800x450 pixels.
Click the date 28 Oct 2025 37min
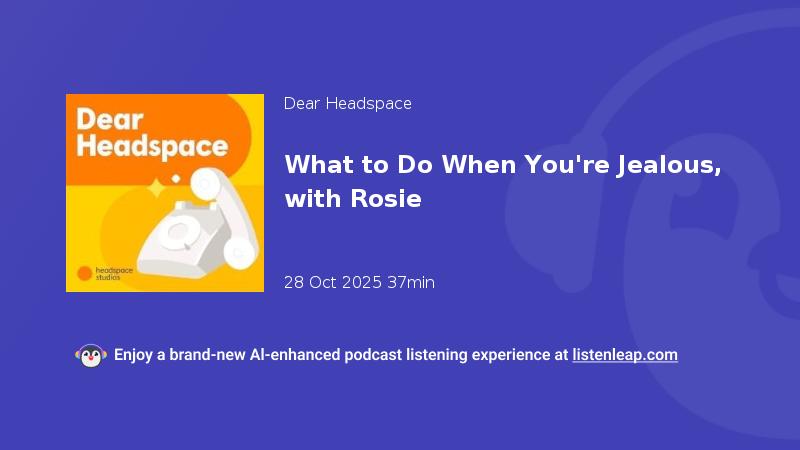359,282
